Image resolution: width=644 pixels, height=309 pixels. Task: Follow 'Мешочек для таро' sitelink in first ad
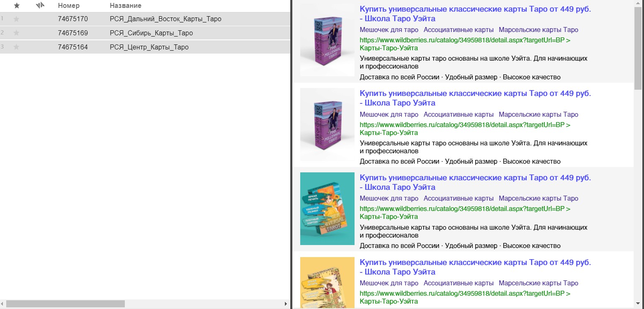[x=389, y=30]
